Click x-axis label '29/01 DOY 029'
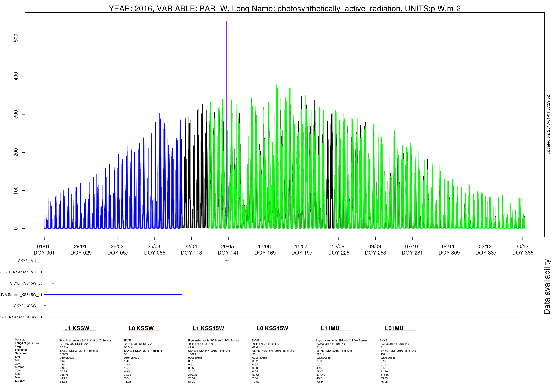This screenshot has height=392, width=554. pyautogui.click(x=81, y=250)
